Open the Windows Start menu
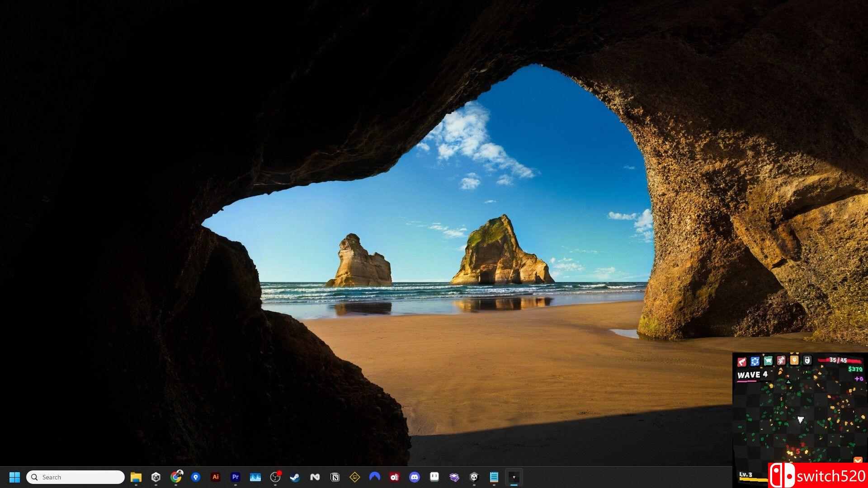868x488 pixels. [14, 477]
